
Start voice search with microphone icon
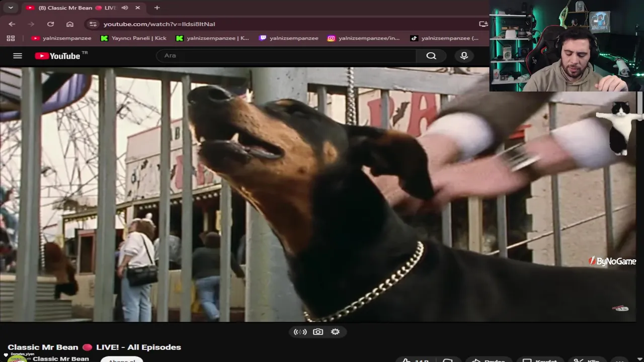point(464,55)
